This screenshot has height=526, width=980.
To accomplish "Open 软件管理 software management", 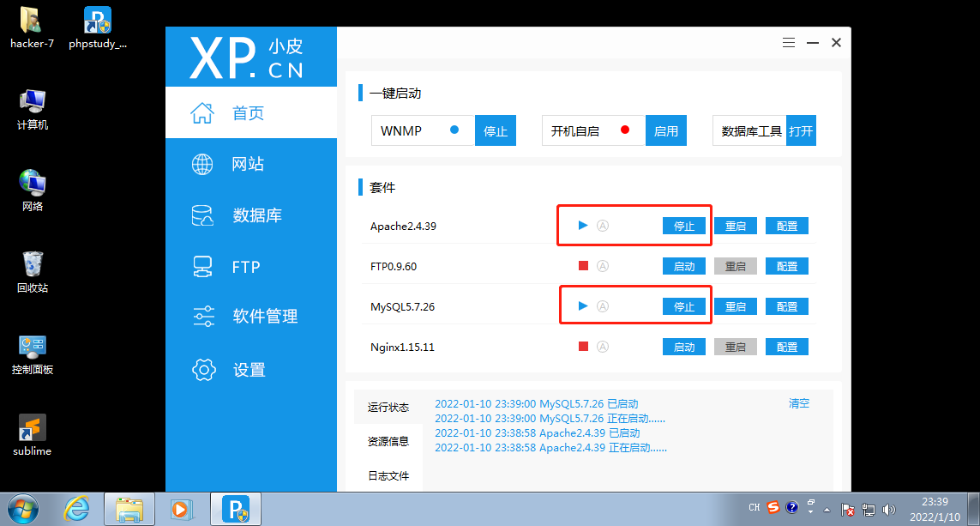I will click(x=251, y=317).
